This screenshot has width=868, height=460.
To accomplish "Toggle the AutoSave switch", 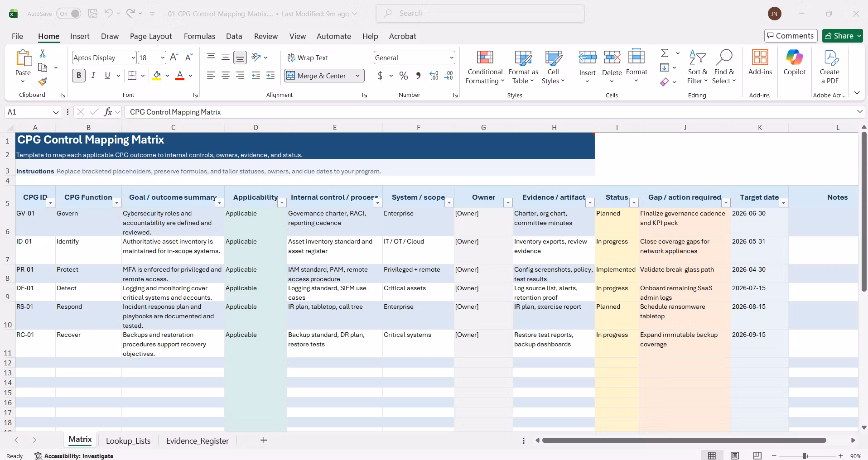I will point(69,14).
